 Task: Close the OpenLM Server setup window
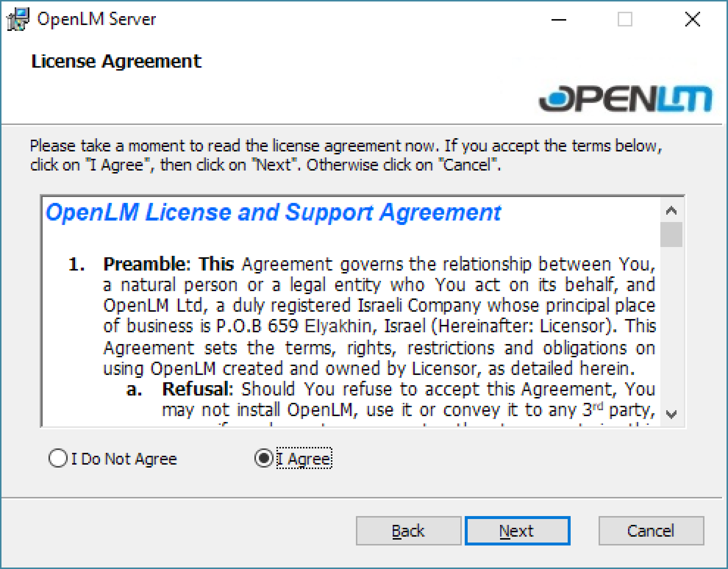click(692, 19)
